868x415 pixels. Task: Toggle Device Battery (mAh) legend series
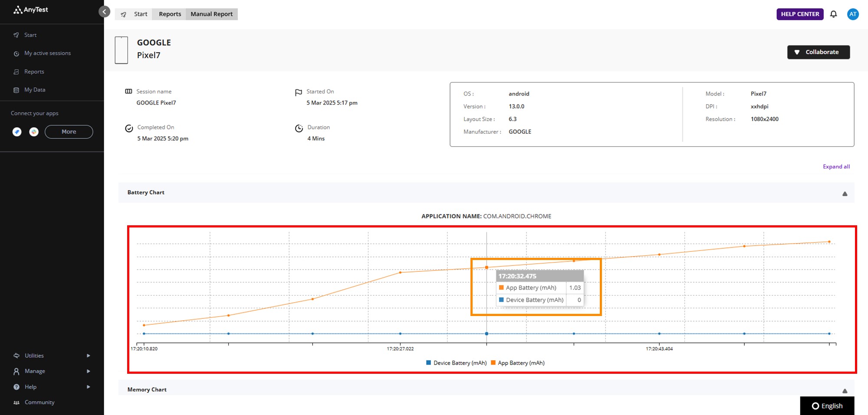457,363
